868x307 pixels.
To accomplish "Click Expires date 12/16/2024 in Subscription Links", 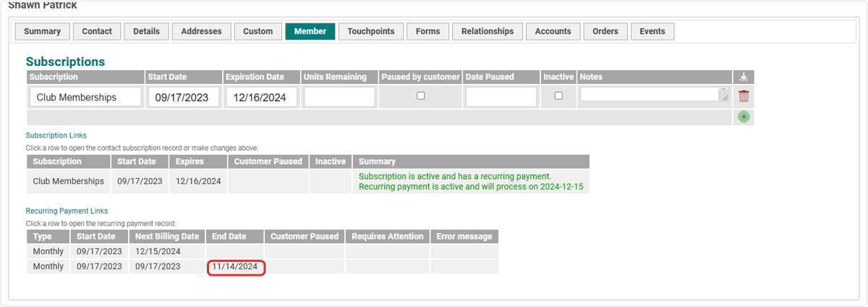I will click(x=198, y=181).
